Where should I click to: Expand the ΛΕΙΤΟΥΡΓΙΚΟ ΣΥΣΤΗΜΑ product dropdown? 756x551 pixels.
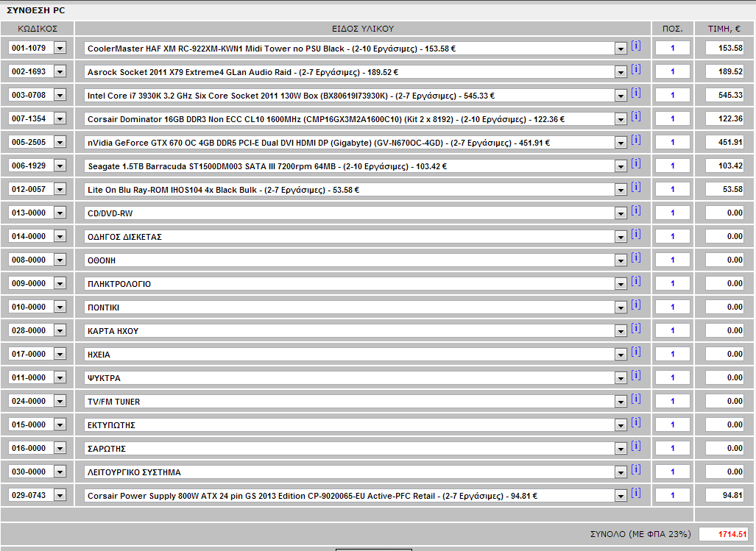coord(621,472)
